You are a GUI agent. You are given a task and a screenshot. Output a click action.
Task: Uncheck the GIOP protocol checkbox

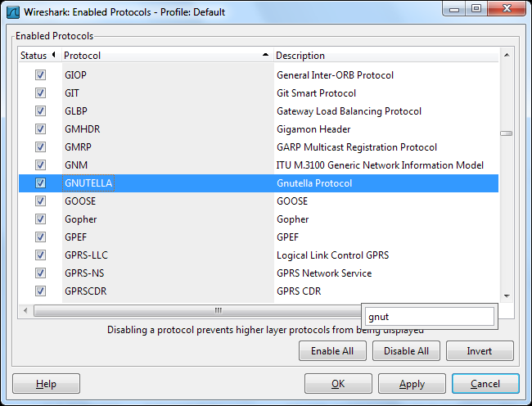pyautogui.click(x=40, y=75)
